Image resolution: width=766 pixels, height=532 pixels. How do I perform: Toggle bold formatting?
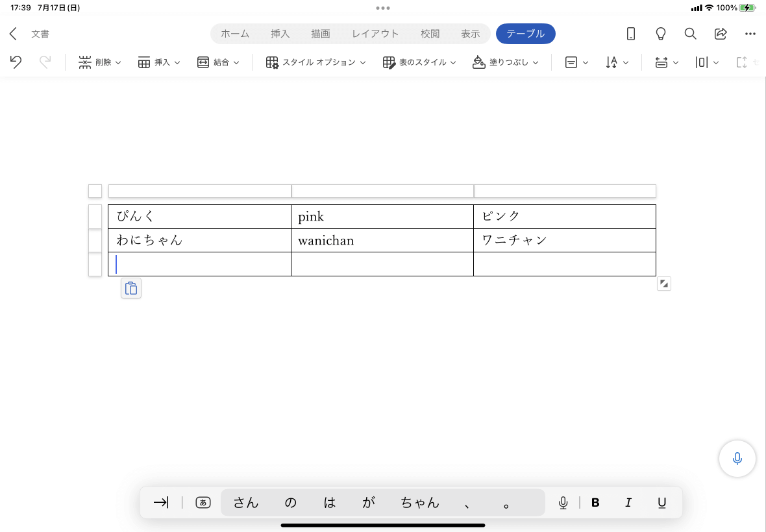595,502
